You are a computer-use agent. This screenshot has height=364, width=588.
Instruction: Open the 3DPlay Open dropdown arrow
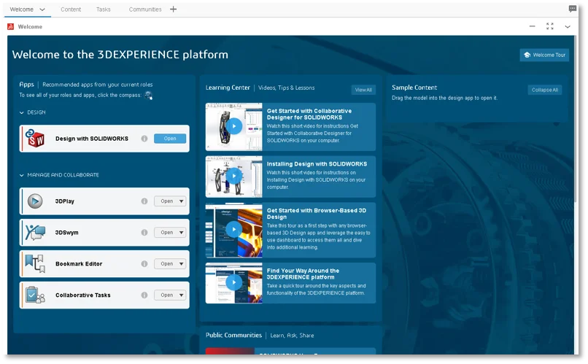182,201
